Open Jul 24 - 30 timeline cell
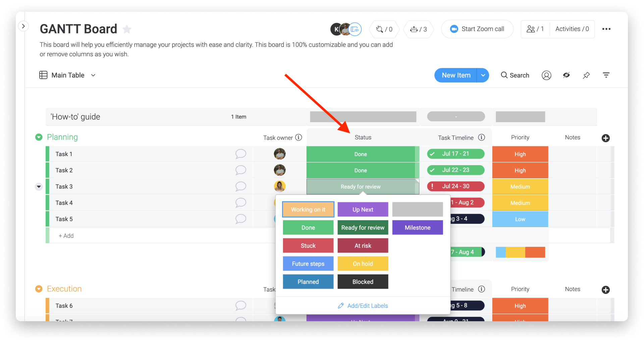Image resolution: width=644 pixels, height=343 pixels. [455, 186]
